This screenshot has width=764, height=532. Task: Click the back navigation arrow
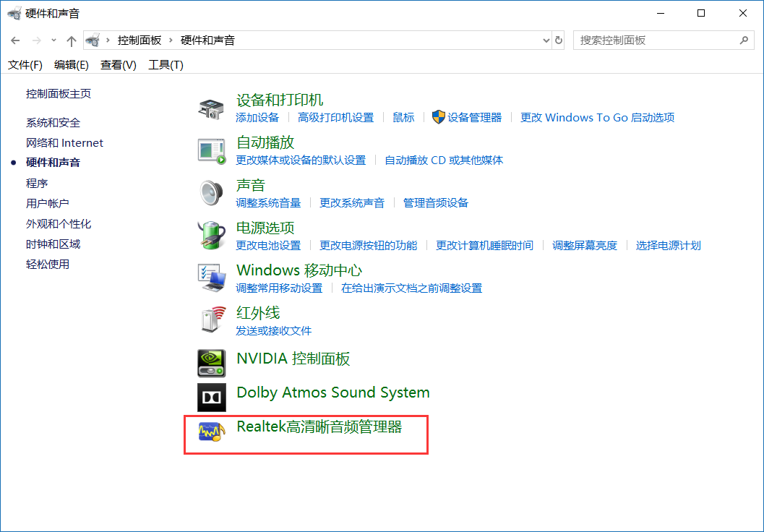[x=16, y=40]
